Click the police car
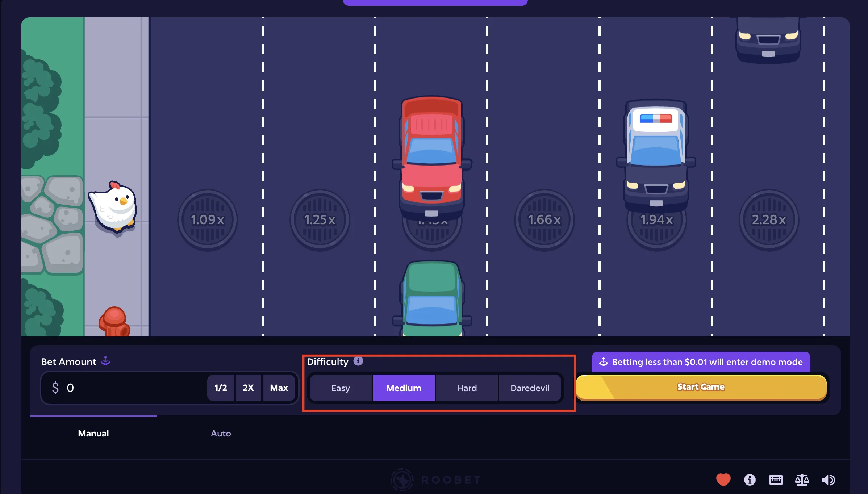This screenshot has width=868, height=494. click(x=656, y=156)
